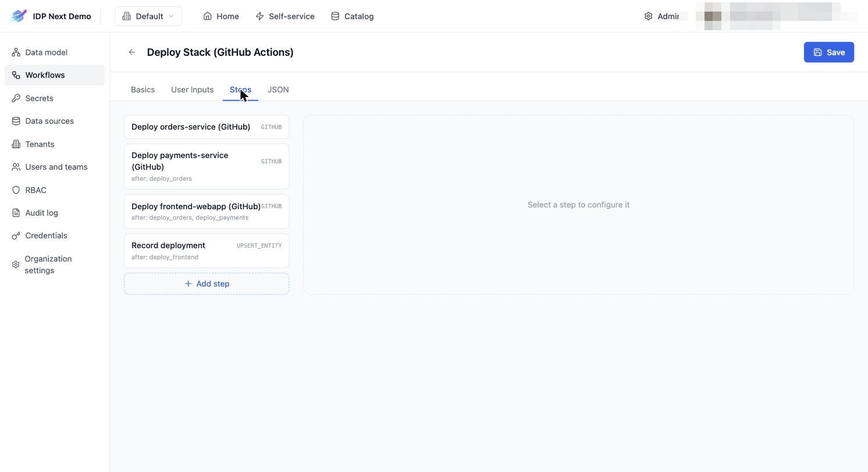Open Credentials in sidebar
Viewport: 868px width, 472px height.
tap(55, 235)
